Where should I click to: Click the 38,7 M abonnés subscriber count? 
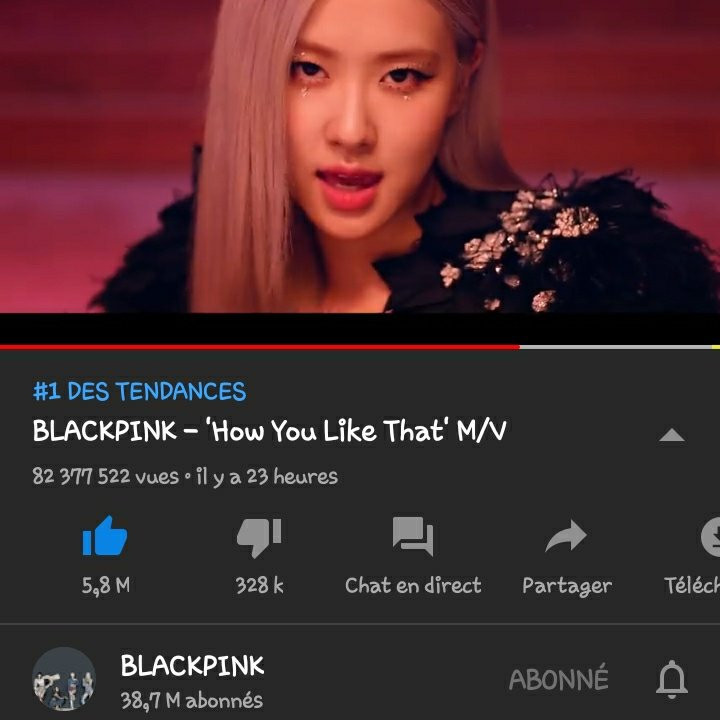191,701
